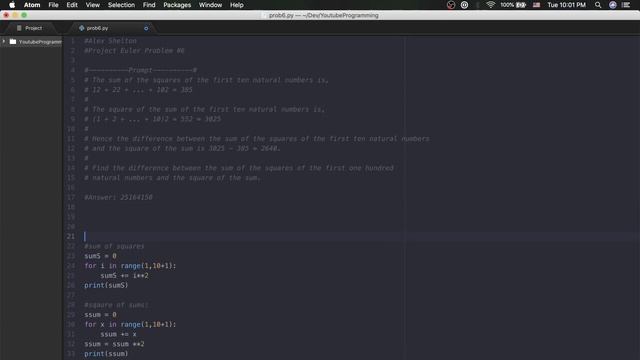Click the '#Project Euler Problem #6' comment
640x360 pixels.
pyautogui.click(x=134, y=51)
